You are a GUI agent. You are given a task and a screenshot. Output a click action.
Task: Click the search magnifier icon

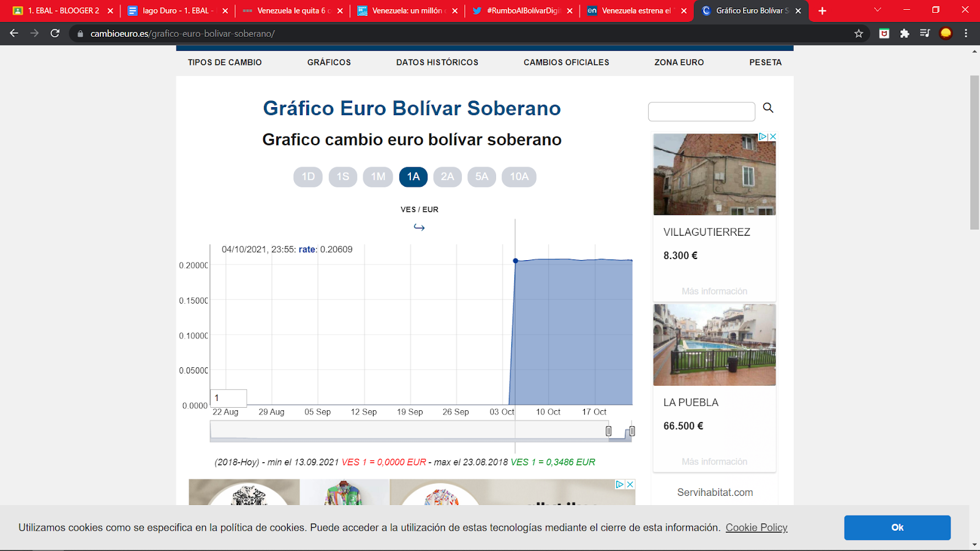768,108
